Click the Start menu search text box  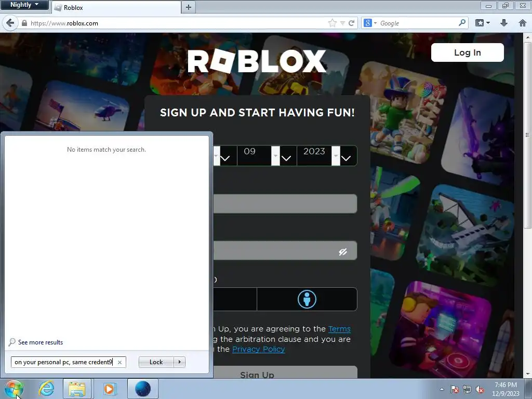64,362
